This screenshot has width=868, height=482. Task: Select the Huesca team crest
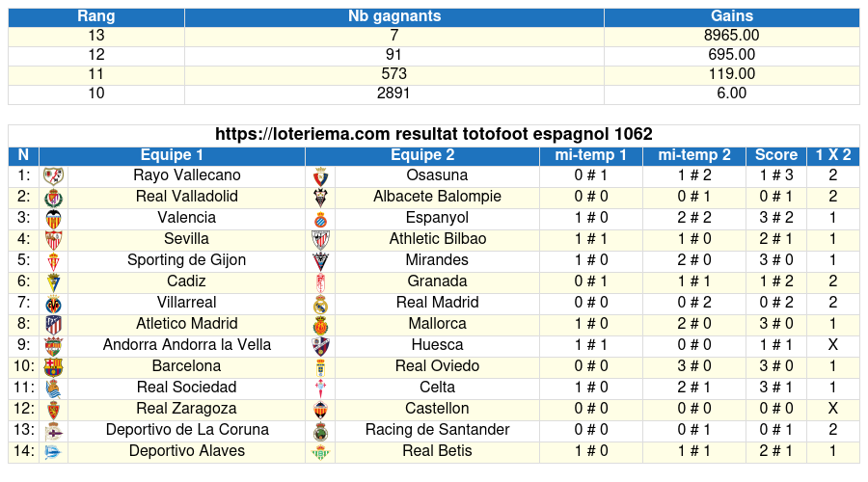(x=320, y=346)
